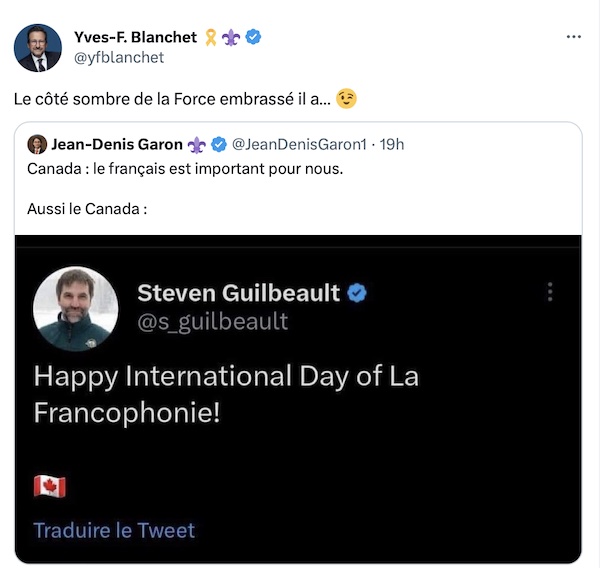Open the @JeanDenisGaron1 handle
Image resolution: width=600 pixels, height=568 pixels.
coord(299,144)
